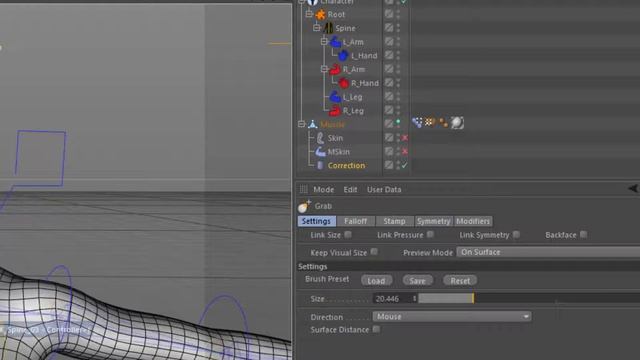Collapse the Muscle object hierarchy
This screenshot has width=640, height=360.
point(301,124)
